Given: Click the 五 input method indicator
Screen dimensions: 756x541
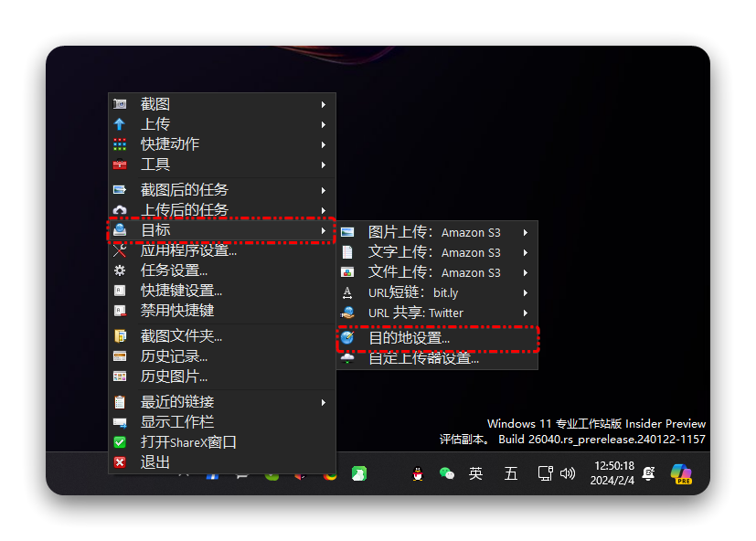Looking at the screenshot, I should 511,473.
